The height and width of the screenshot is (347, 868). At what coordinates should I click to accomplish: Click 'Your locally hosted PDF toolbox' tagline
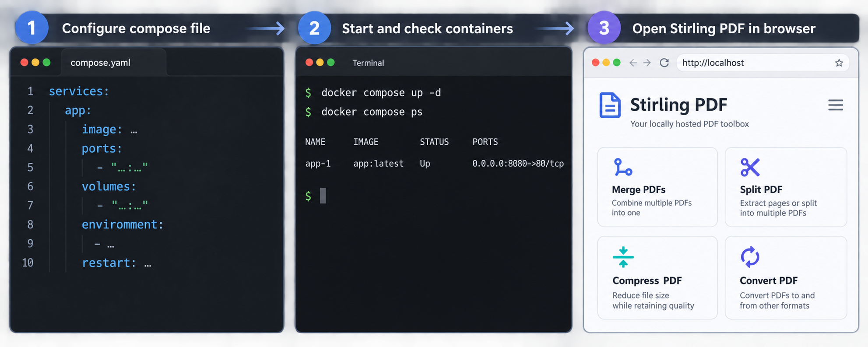pyautogui.click(x=689, y=124)
